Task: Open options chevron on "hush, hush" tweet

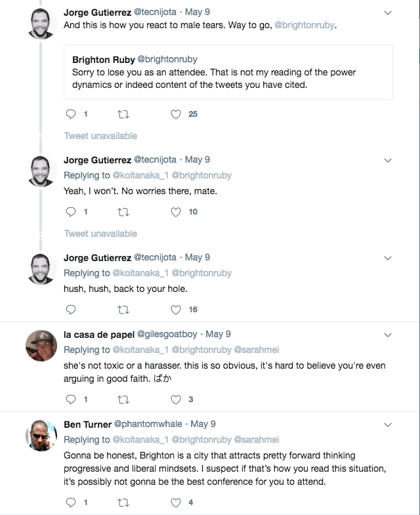Action: [x=388, y=258]
